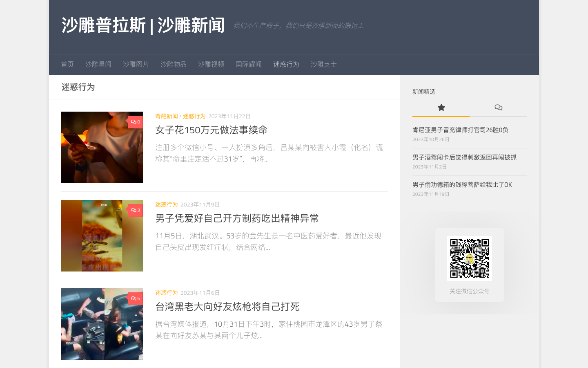Open the 国际耀闻 section
Viewport: 588px width, 368px height.
click(249, 64)
